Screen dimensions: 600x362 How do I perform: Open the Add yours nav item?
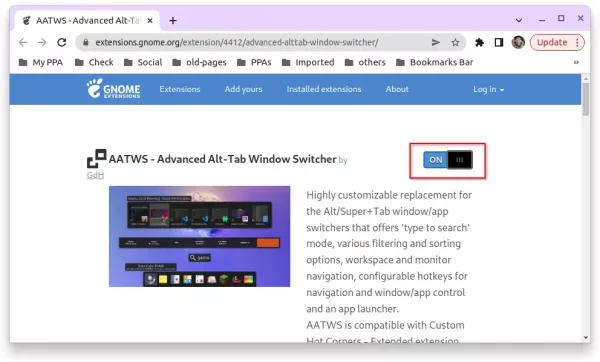coord(243,89)
